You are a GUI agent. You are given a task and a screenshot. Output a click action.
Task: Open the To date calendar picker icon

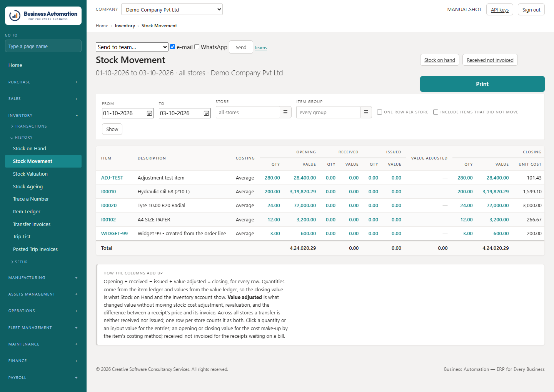click(x=206, y=113)
